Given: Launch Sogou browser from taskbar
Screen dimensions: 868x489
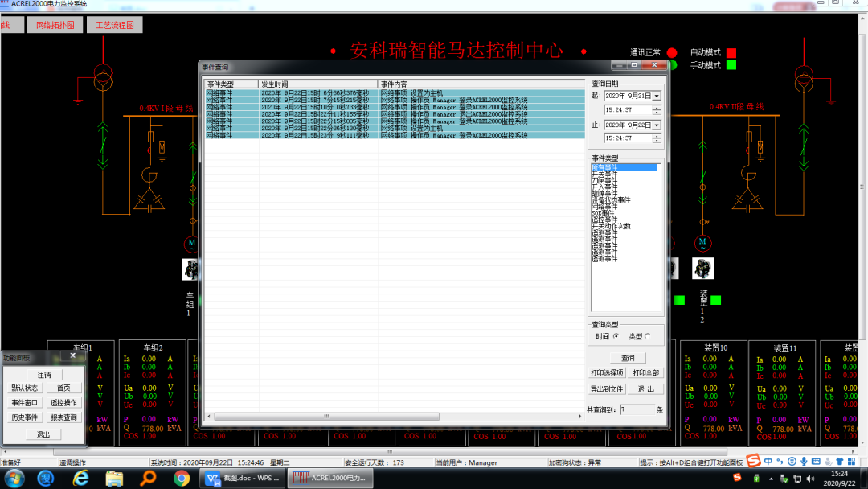Looking at the screenshot, I should [x=46, y=478].
